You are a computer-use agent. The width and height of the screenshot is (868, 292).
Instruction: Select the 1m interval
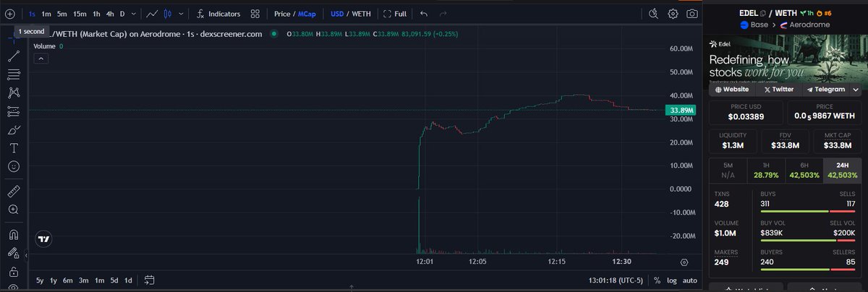tap(46, 13)
